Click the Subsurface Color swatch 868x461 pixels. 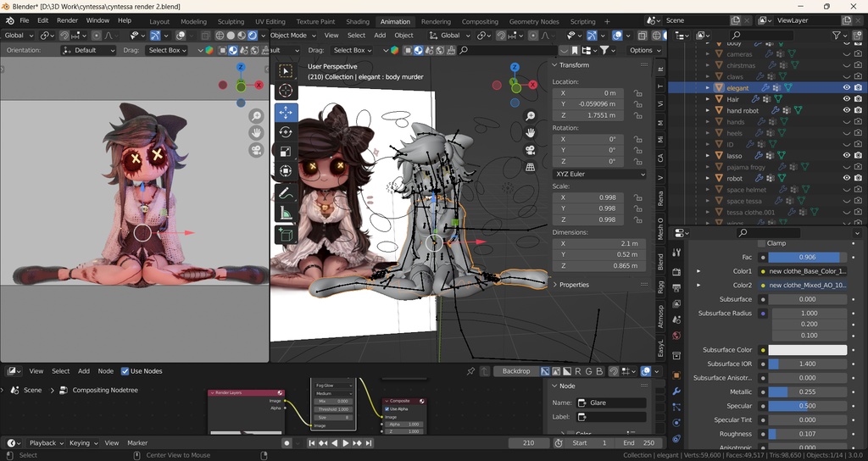coord(807,350)
